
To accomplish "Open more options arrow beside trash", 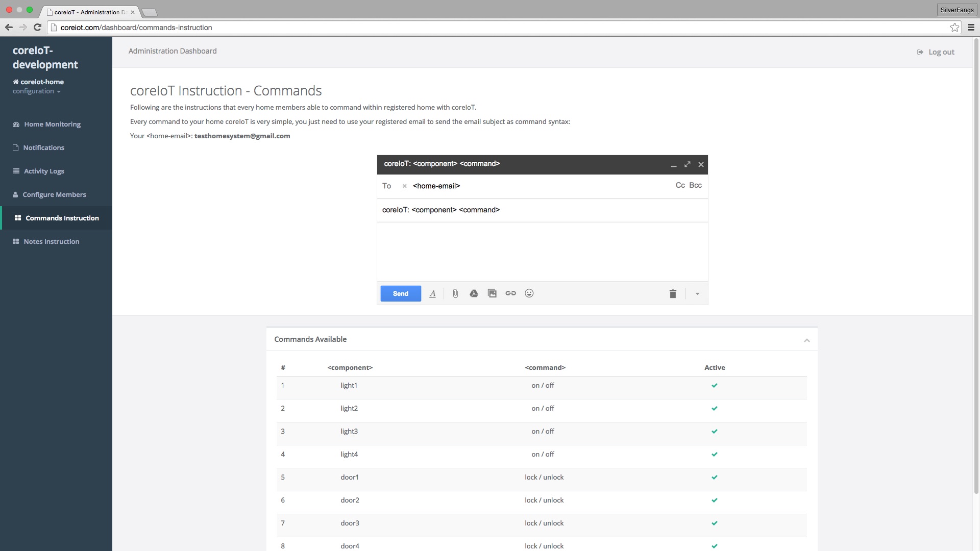I will [697, 294].
